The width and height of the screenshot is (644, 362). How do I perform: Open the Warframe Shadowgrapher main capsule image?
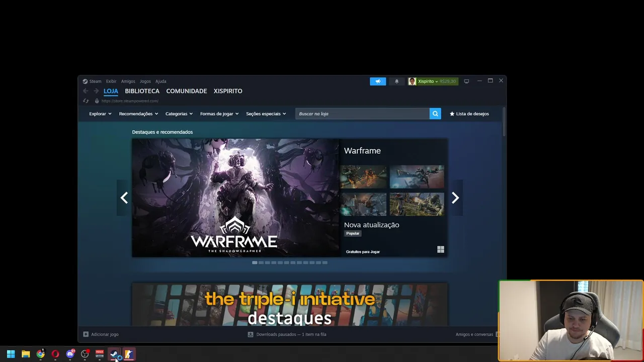(x=235, y=198)
